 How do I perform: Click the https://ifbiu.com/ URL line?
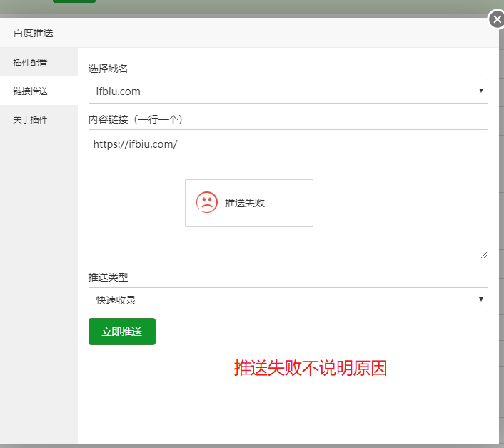pos(136,144)
